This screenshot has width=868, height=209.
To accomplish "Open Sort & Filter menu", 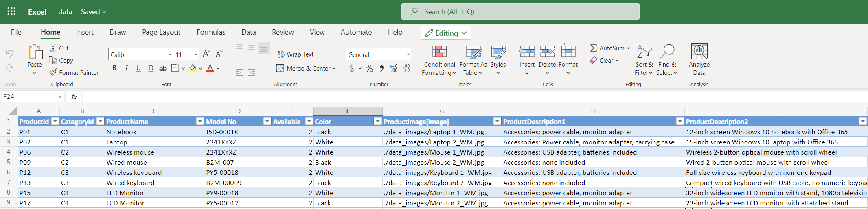I will 644,60.
